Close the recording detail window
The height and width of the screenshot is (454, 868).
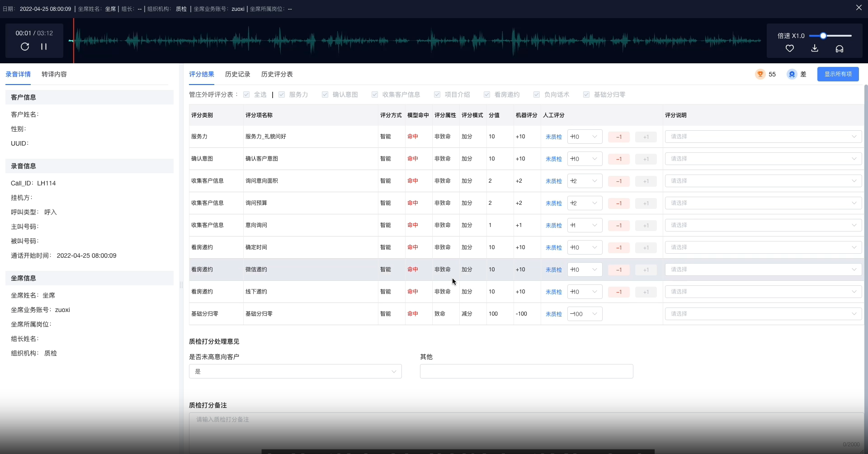tap(859, 8)
